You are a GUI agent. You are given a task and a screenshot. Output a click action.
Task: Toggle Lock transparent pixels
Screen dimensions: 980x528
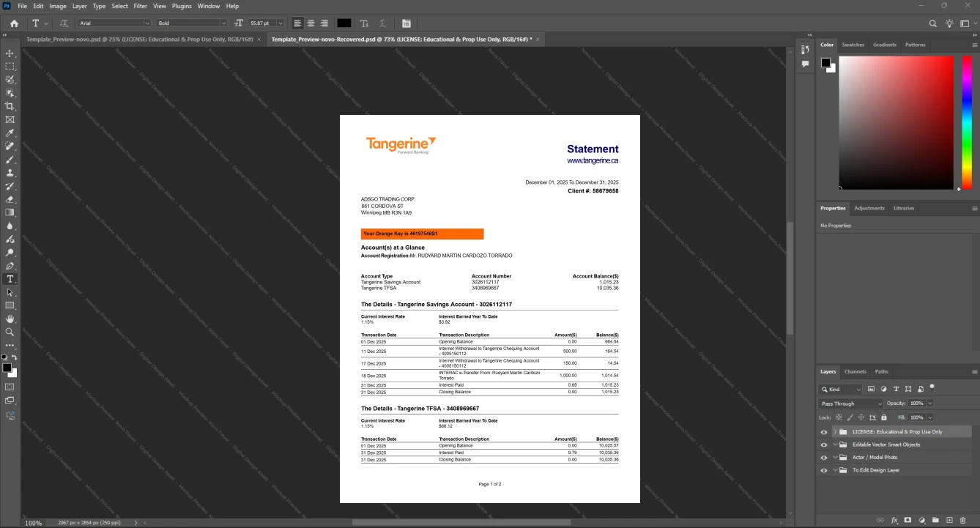coord(839,417)
